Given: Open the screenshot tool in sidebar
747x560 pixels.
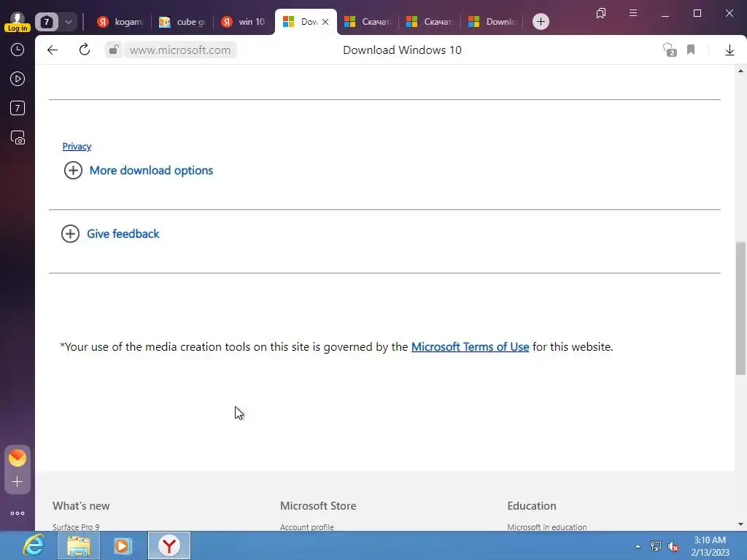Looking at the screenshot, I should [x=18, y=138].
